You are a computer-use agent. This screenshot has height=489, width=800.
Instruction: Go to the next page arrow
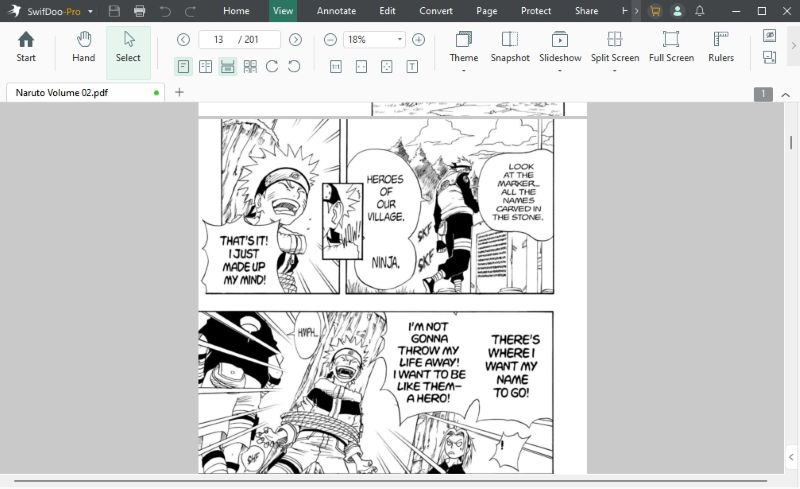295,40
